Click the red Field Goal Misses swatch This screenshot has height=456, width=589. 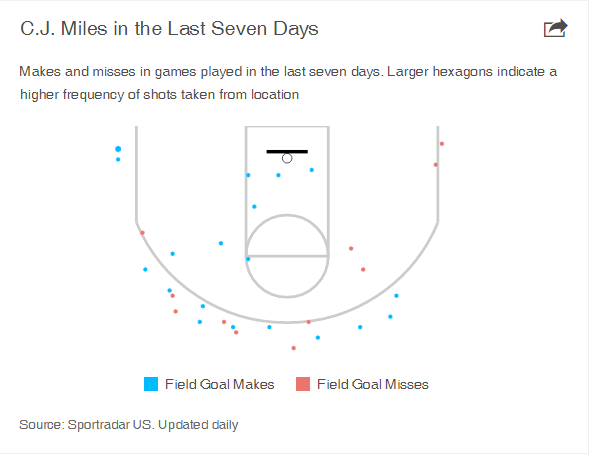[x=303, y=384]
